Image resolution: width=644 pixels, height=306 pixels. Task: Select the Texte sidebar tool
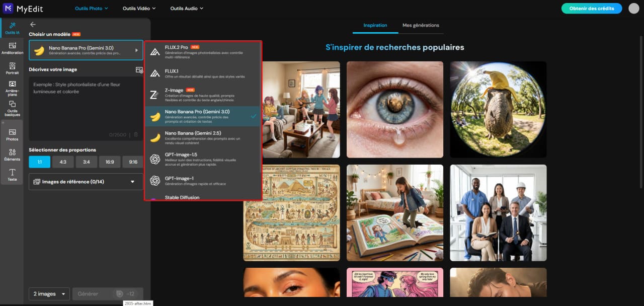point(12,175)
